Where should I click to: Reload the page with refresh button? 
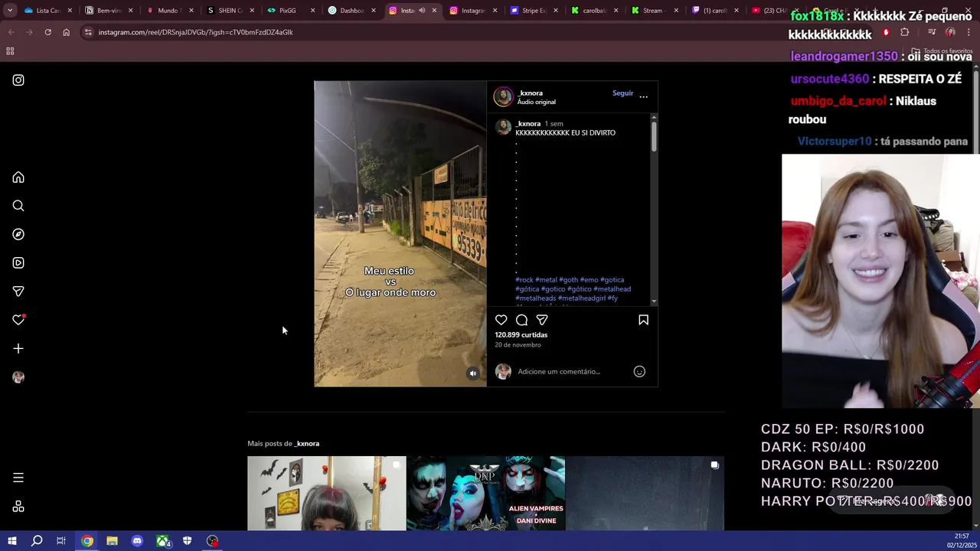pyautogui.click(x=47, y=32)
